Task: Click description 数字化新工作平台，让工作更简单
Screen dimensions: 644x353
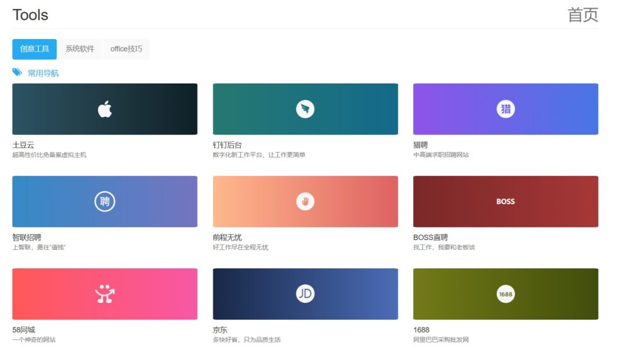Action: tap(259, 155)
